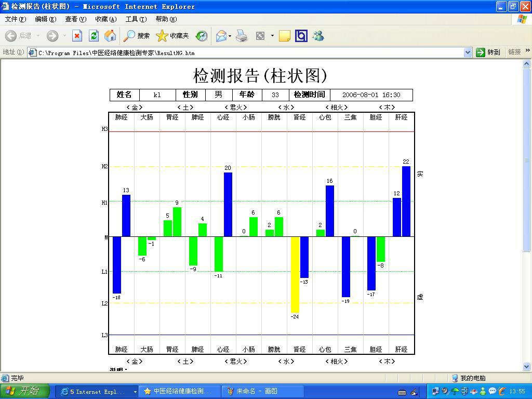Click the name value 'kl' cell

(x=157, y=95)
